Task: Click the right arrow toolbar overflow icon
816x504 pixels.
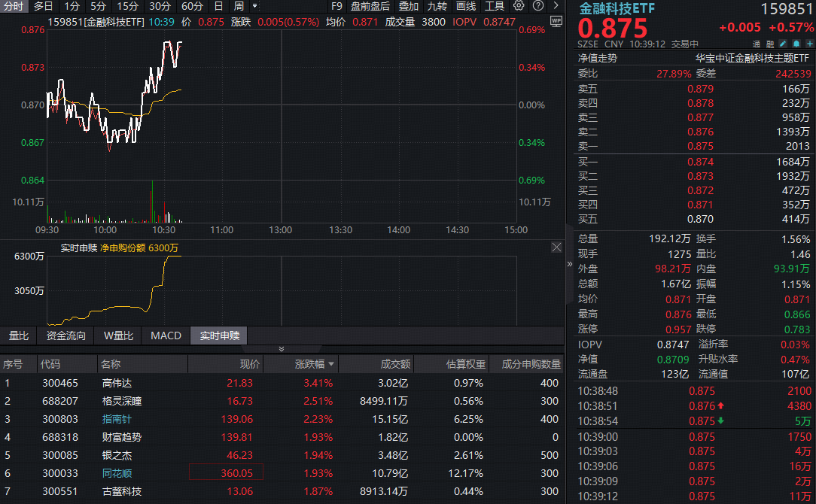Action: (x=556, y=6)
